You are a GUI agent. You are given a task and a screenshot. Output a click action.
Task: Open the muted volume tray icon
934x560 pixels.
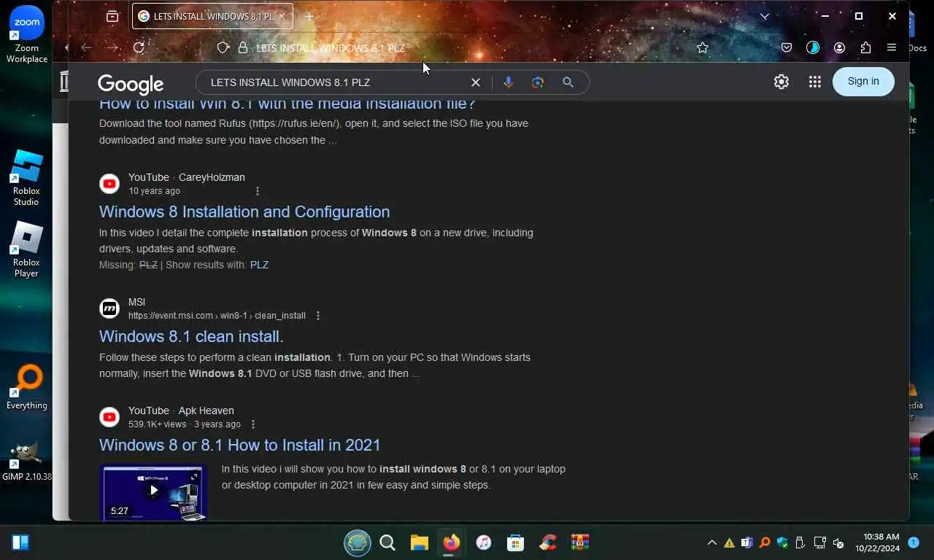(x=838, y=542)
